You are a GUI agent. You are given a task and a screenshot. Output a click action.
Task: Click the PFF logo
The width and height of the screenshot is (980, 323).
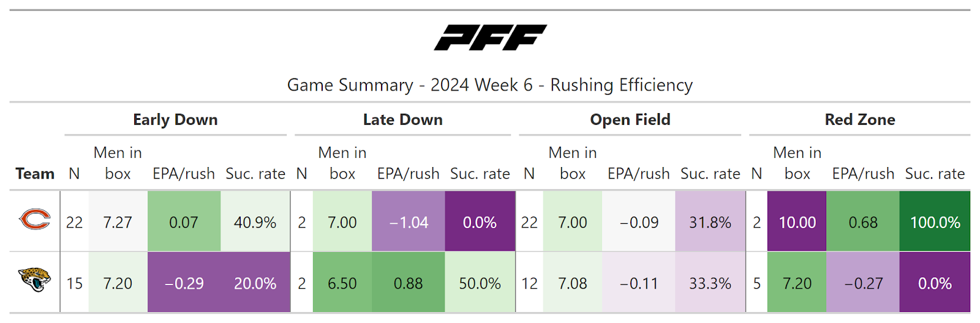[x=490, y=37]
